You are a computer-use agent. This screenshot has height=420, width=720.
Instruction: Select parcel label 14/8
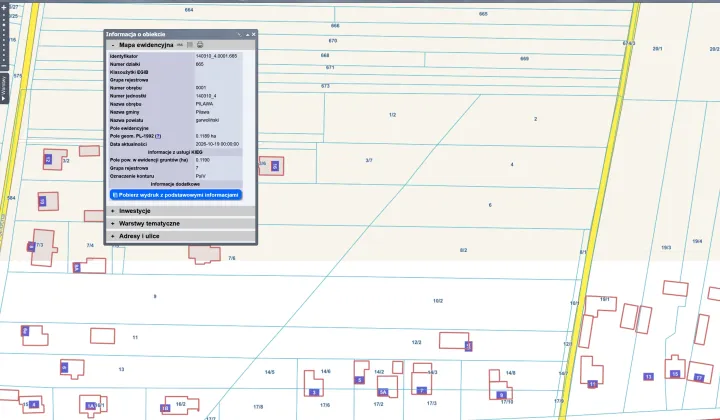tap(511, 373)
